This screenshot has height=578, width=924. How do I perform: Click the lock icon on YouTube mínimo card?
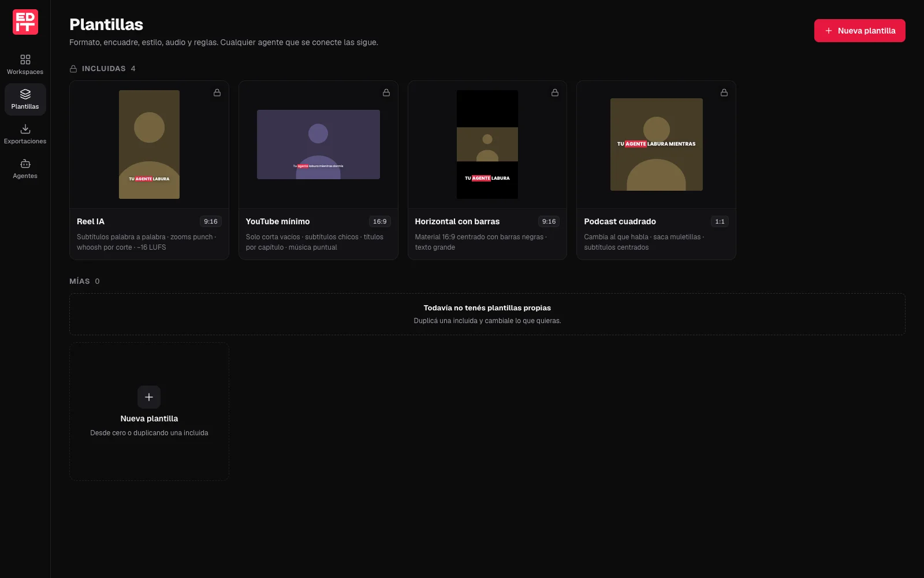(386, 92)
